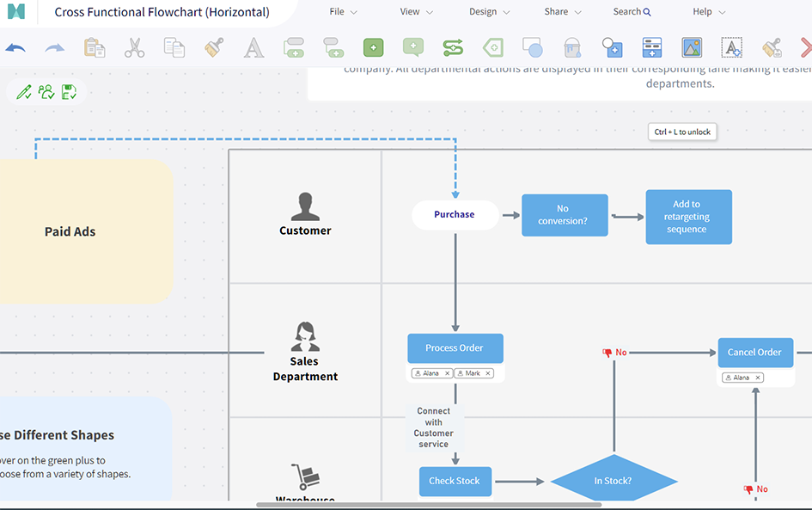Click the horizontal scrollbar at the bottom
Image resolution: width=812 pixels, height=510 pixels.
coord(429,505)
